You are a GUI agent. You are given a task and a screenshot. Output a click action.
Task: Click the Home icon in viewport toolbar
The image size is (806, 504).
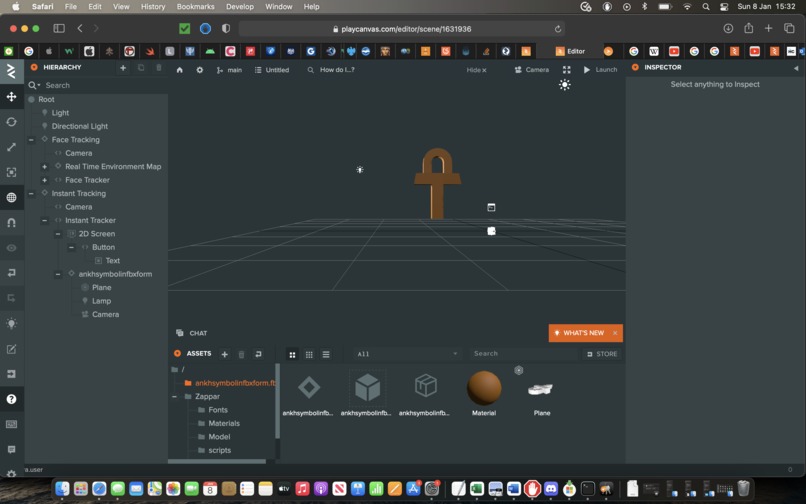pyautogui.click(x=179, y=70)
